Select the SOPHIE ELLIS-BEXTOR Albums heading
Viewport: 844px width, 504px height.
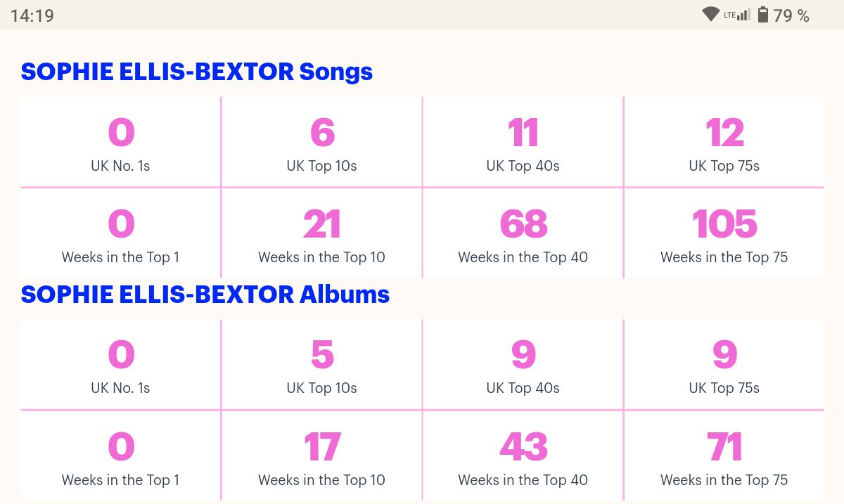pyautogui.click(x=205, y=294)
